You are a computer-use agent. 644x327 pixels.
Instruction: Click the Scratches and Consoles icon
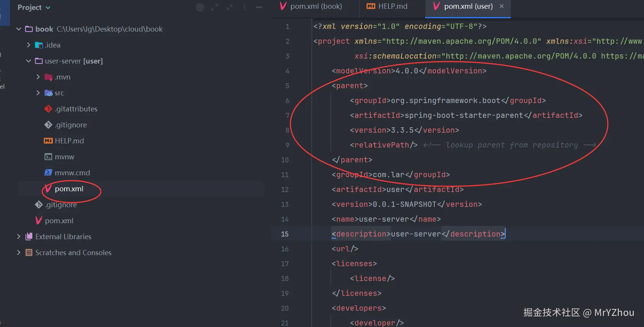[x=29, y=252]
